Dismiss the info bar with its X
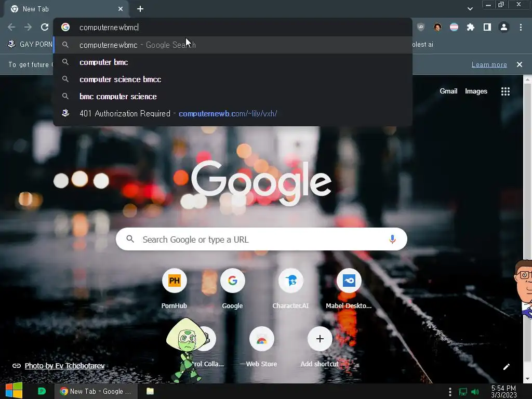The width and height of the screenshot is (532, 399). (520, 64)
